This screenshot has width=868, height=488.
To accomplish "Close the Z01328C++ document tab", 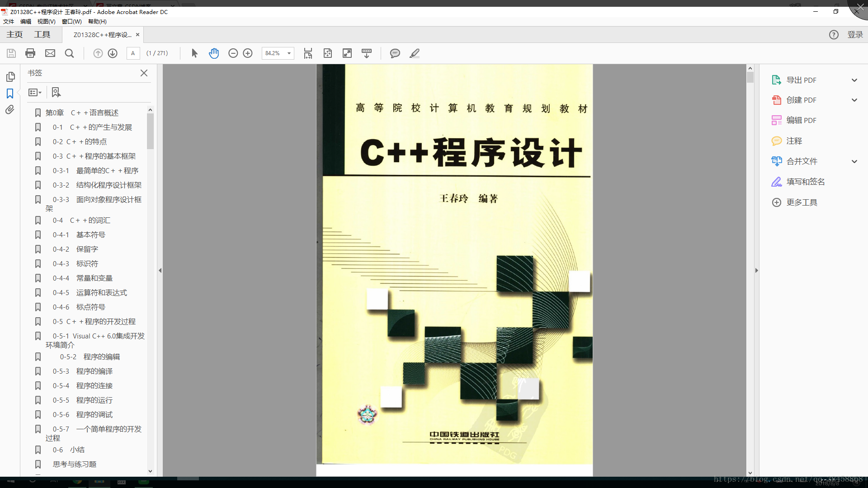I will (x=137, y=34).
